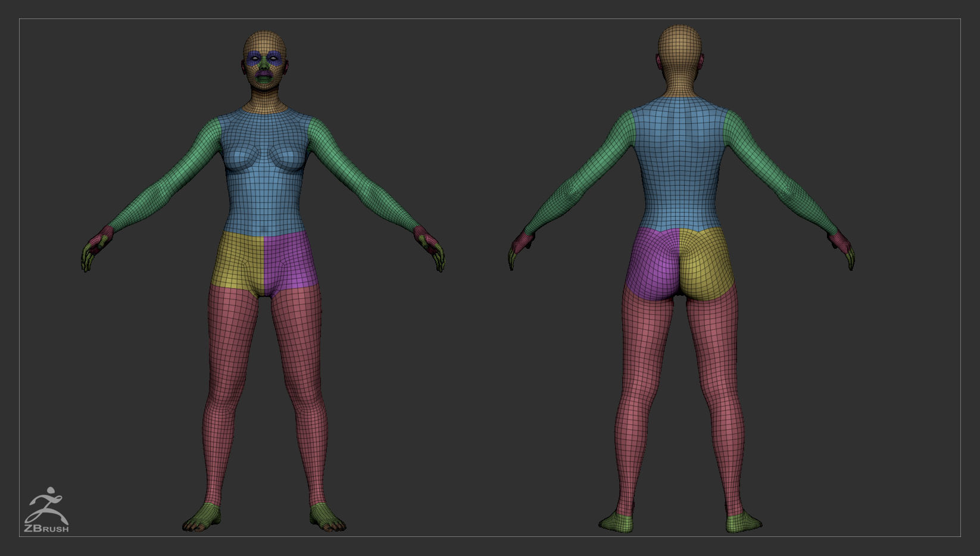Click the back of the head on back-view model
Viewport: 980px width, 556px height.
(679, 54)
